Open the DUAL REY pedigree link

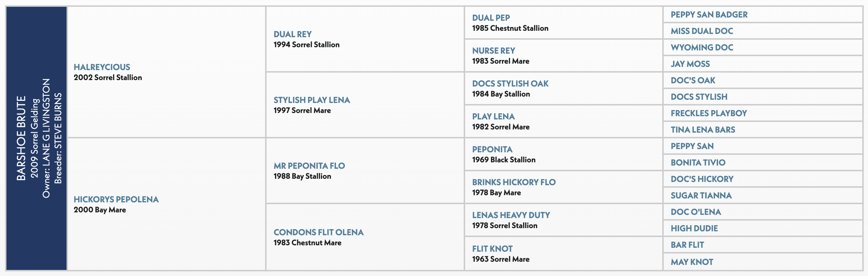(292, 34)
